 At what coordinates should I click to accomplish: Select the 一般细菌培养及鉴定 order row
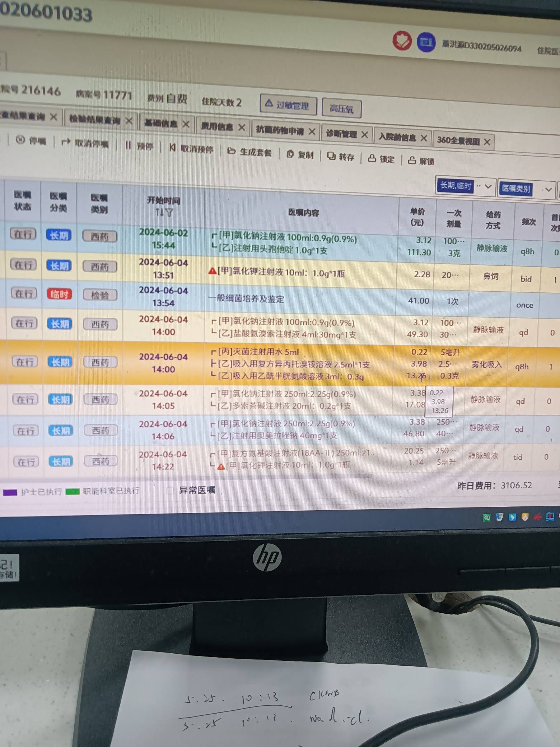[246, 299]
